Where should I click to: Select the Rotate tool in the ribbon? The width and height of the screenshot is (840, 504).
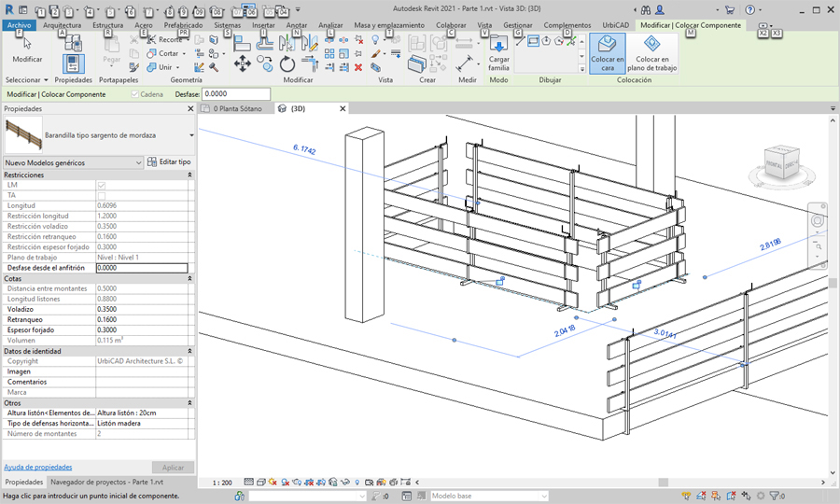click(287, 64)
